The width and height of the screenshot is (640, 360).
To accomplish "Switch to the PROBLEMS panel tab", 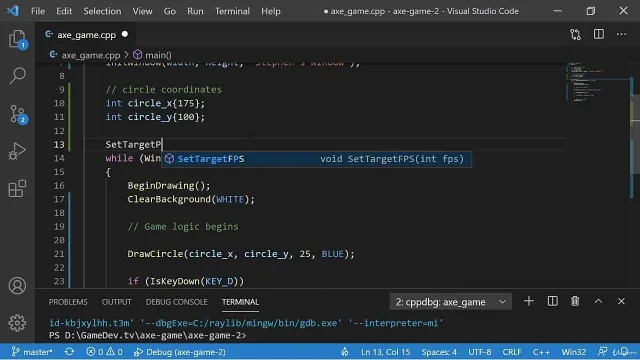I will pos(68,302).
